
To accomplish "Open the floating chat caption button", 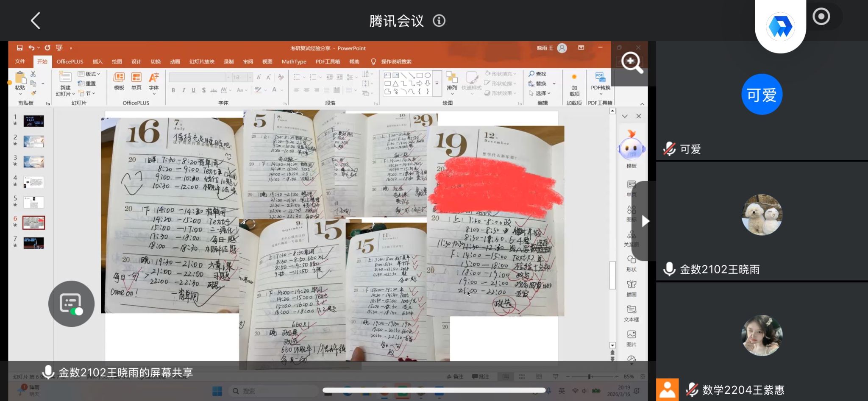I will (x=71, y=304).
